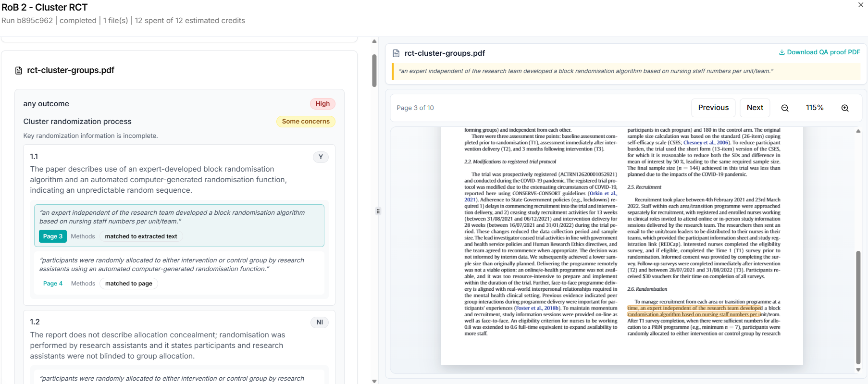This screenshot has width=868, height=384.
Task: Click the 115% zoom level value
Action: click(815, 108)
